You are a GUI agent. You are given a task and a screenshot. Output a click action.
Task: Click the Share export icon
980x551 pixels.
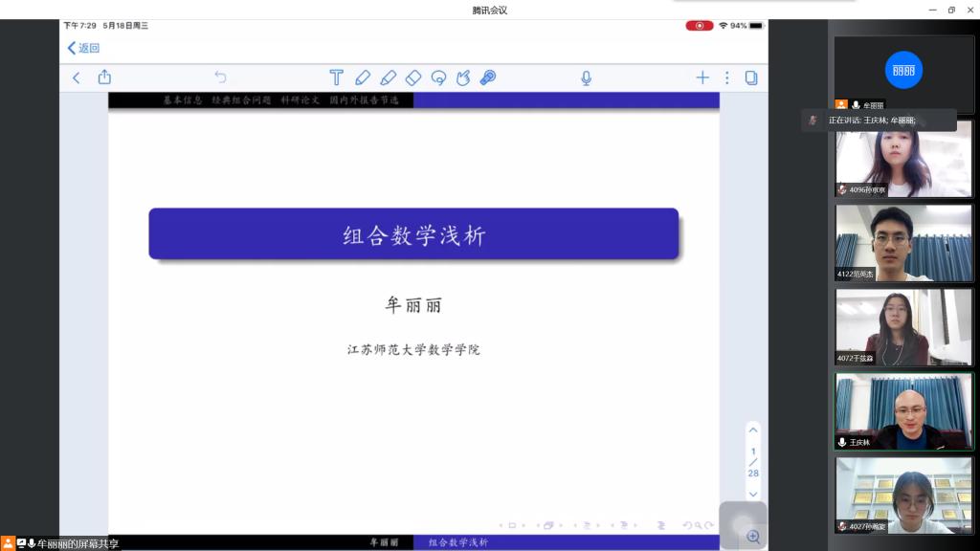click(105, 77)
